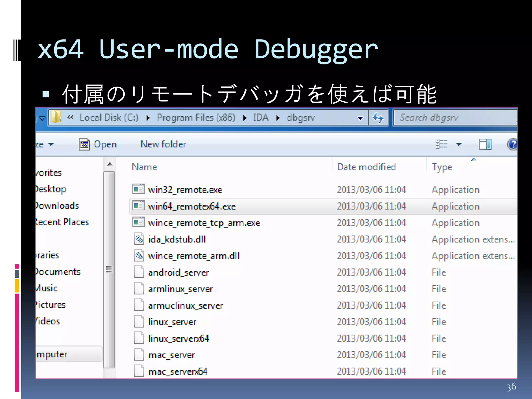Click the Change your view icon
Viewport: 532px width, 399px height.
(442, 144)
